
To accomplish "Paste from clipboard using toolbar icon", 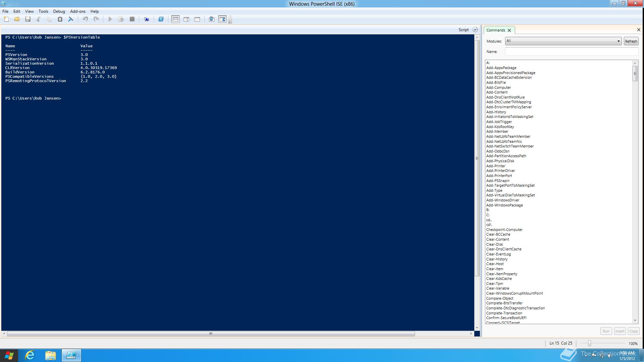I will [60, 19].
